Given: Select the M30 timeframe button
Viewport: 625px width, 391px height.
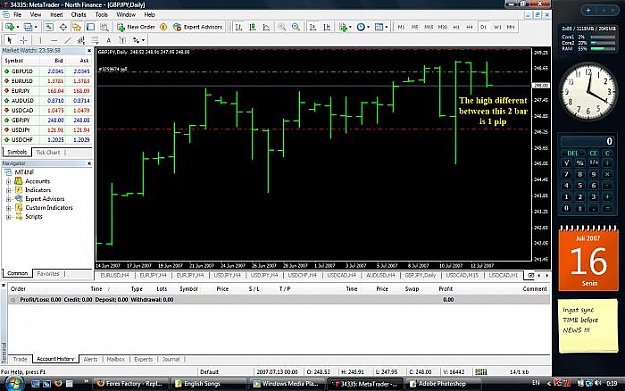Looking at the screenshot, I should click(442, 27).
